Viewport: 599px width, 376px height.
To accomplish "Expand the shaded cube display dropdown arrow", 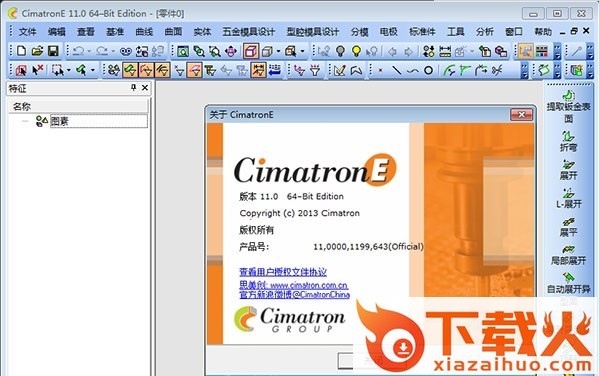I will click(x=278, y=51).
